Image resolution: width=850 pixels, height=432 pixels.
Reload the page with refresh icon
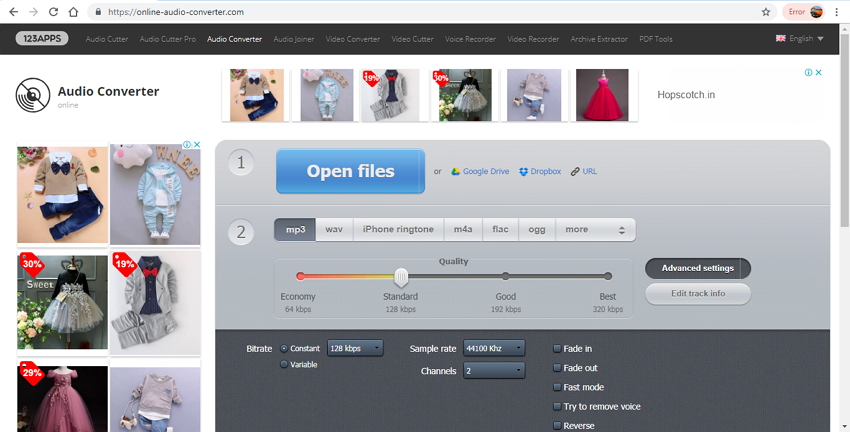(x=53, y=12)
